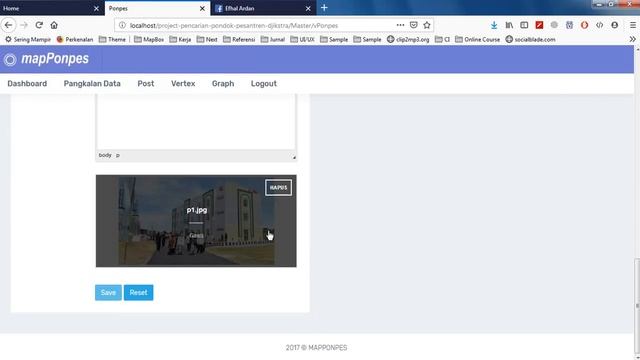Select the p element path
The width and height of the screenshot is (640, 360).
click(118, 156)
